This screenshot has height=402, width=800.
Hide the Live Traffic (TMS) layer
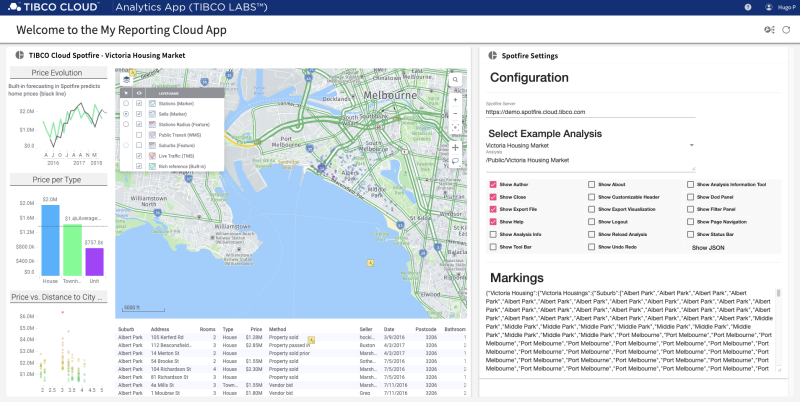click(139, 156)
